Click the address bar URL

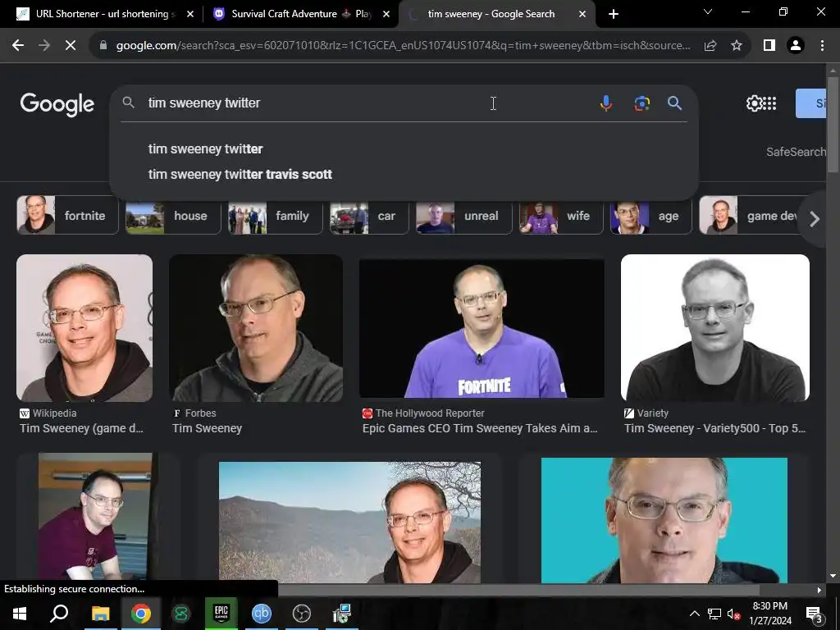coord(403,46)
